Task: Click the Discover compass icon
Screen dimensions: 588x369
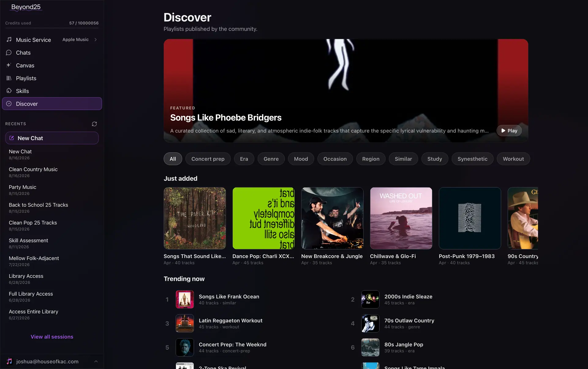Action: click(x=9, y=104)
